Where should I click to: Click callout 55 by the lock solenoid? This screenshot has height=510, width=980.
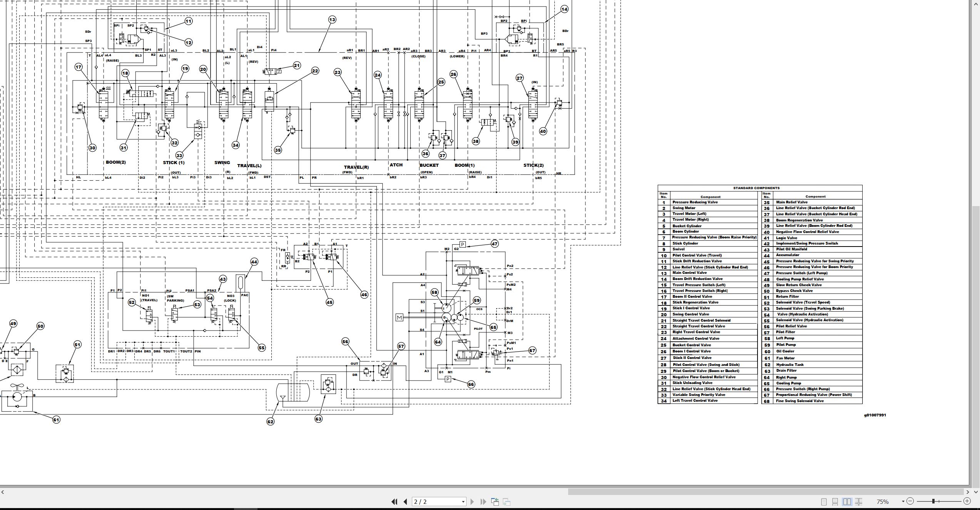(x=261, y=348)
